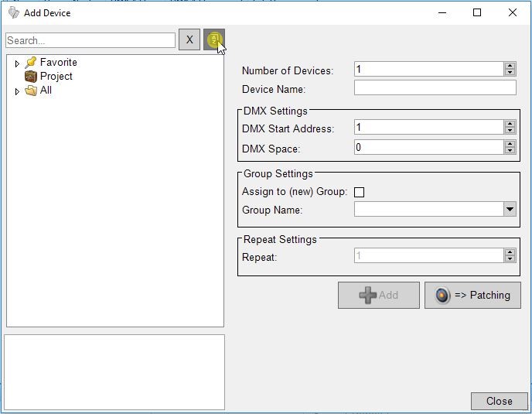Click the Add device button
Screen dimensions: 532x414
[378, 295]
